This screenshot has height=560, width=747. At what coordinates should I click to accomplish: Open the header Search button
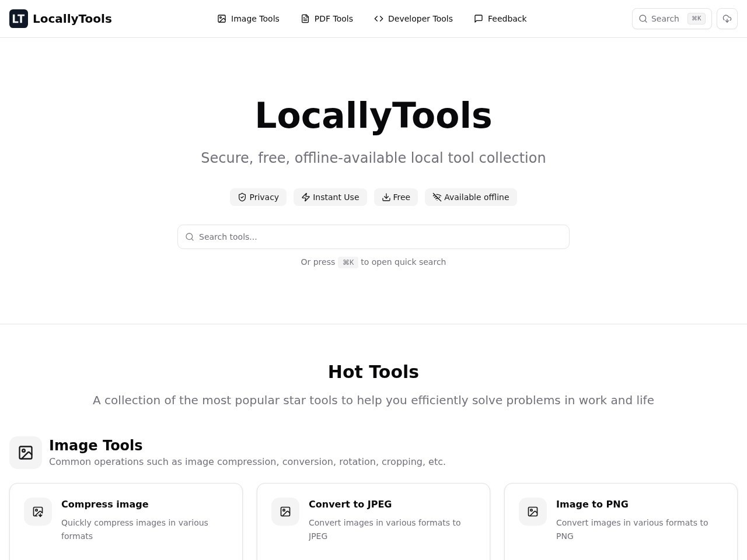click(672, 19)
